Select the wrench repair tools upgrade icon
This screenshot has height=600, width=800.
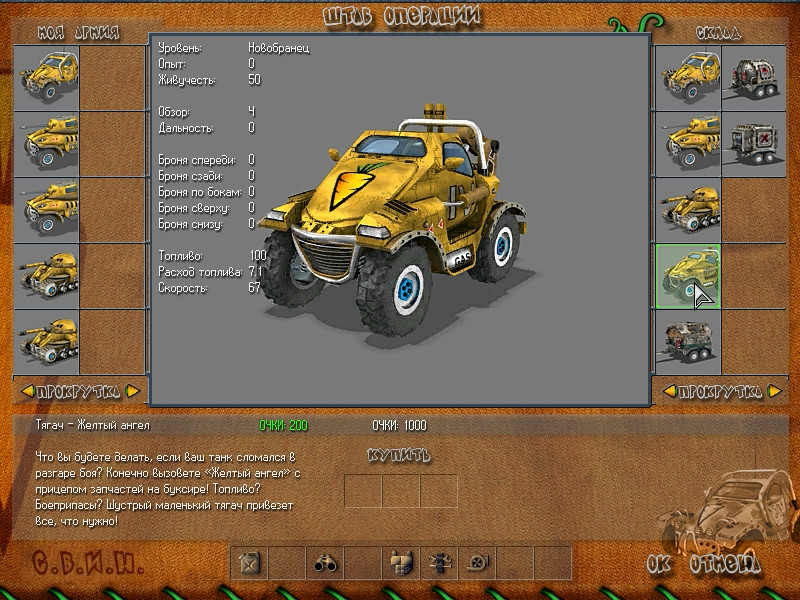click(439, 563)
